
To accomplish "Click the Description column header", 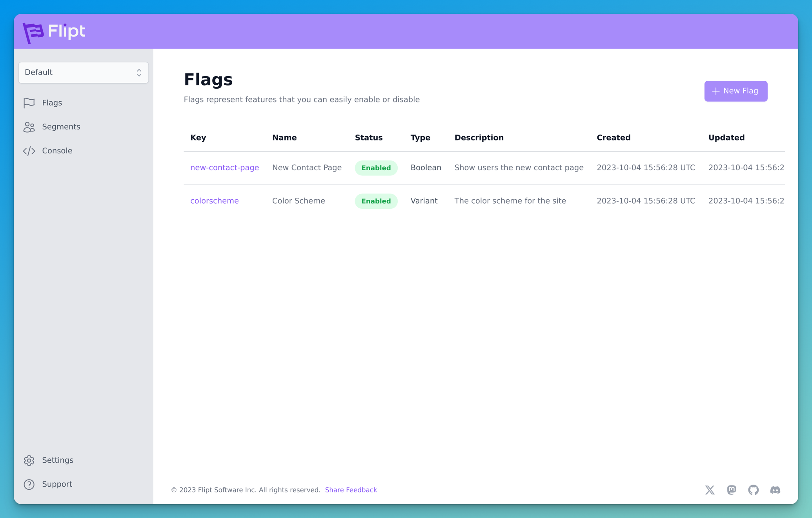I will point(479,138).
